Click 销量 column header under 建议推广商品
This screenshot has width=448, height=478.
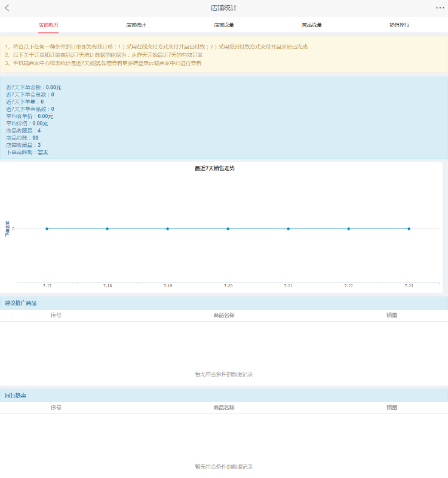click(x=392, y=315)
